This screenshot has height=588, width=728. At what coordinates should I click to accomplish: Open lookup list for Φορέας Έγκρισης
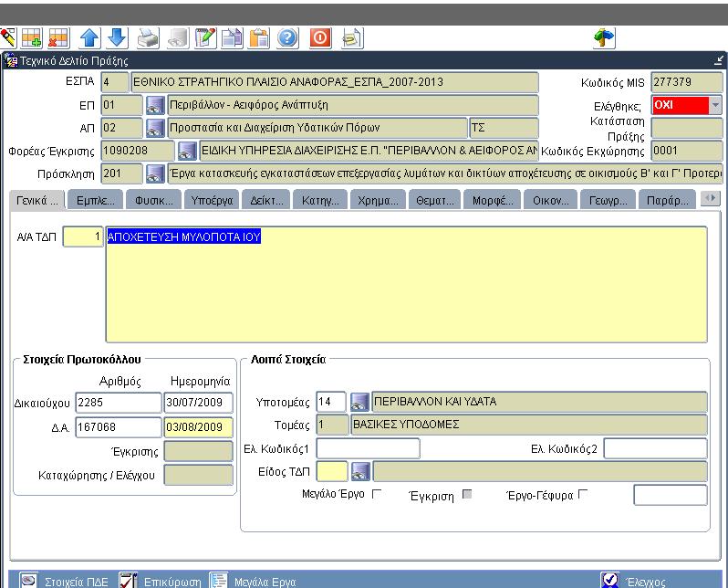[187, 151]
